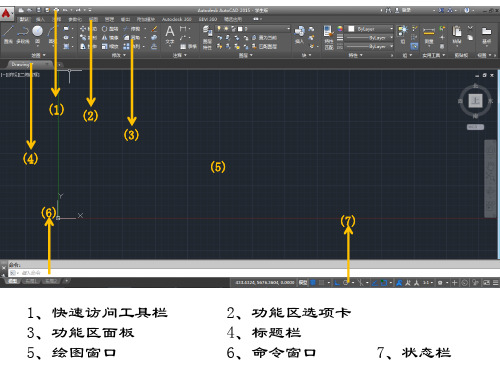
Task: Expand the Modify (修改) panel
Action: tap(118, 55)
